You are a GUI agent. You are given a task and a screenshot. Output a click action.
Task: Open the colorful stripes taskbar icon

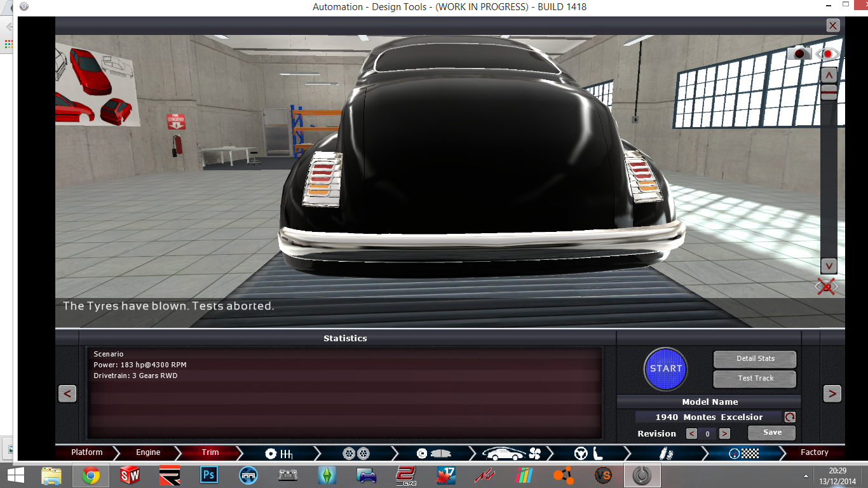[x=524, y=475]
